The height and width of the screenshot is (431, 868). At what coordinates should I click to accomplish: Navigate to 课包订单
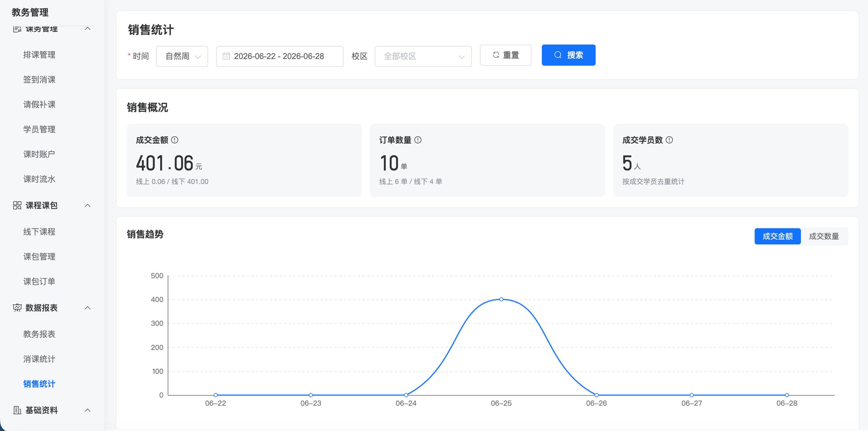39,281
